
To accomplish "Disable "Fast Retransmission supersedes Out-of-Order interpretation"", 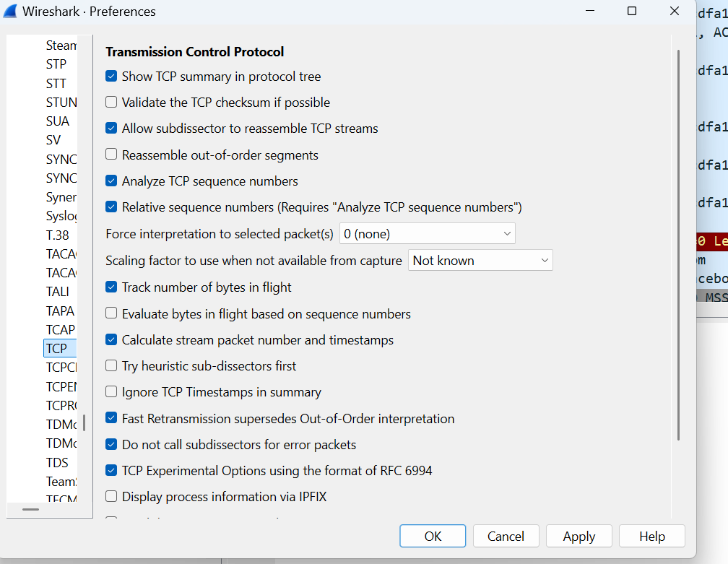I will pos(111,417).
